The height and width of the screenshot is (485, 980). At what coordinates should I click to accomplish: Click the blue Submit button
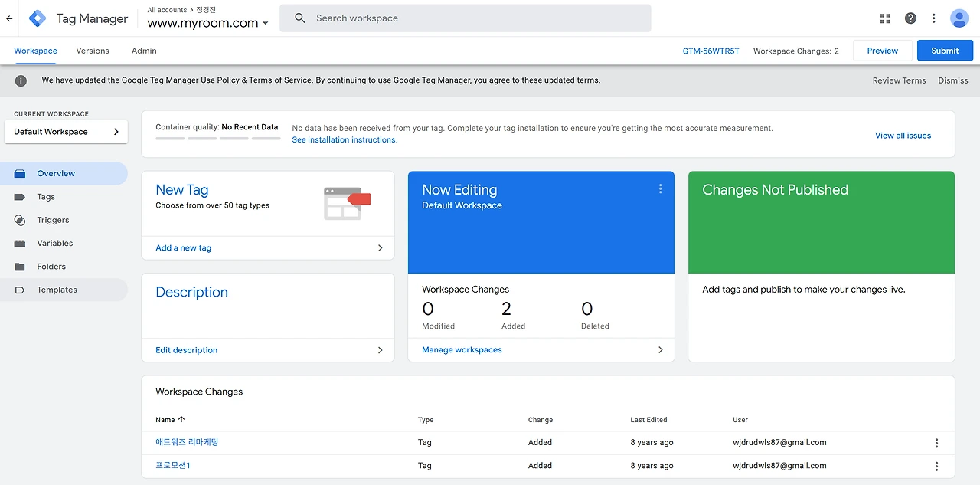pos(945,51)
